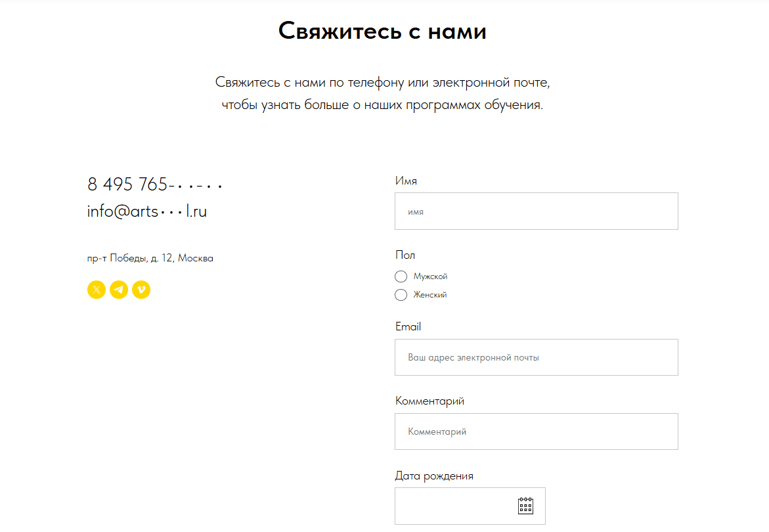Click the Email field label
The image size is (769, 532).
pyautogui.click(x=408, y=326)
